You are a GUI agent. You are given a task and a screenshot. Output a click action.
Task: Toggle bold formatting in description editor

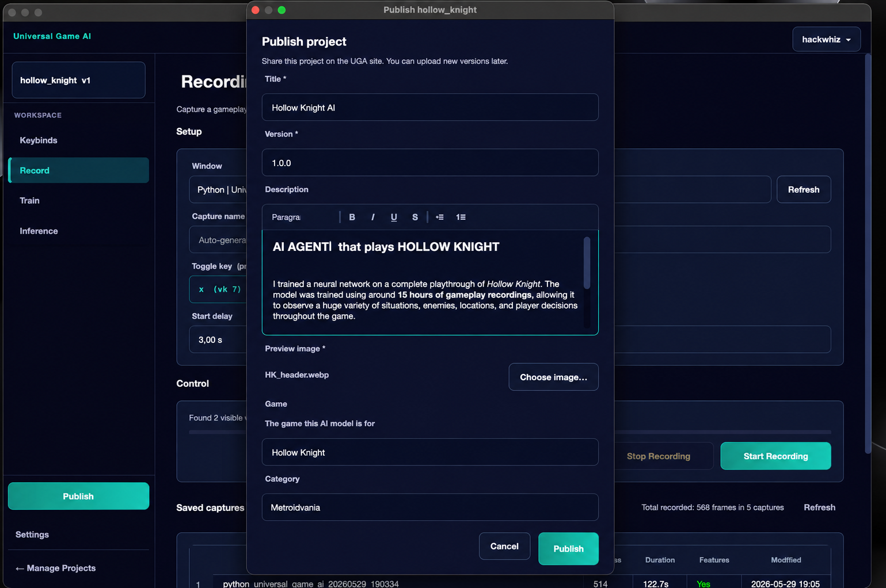click(352, 217)
